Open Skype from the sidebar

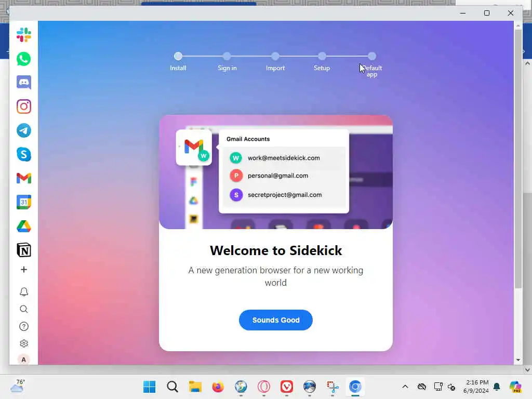click(24, 154)
